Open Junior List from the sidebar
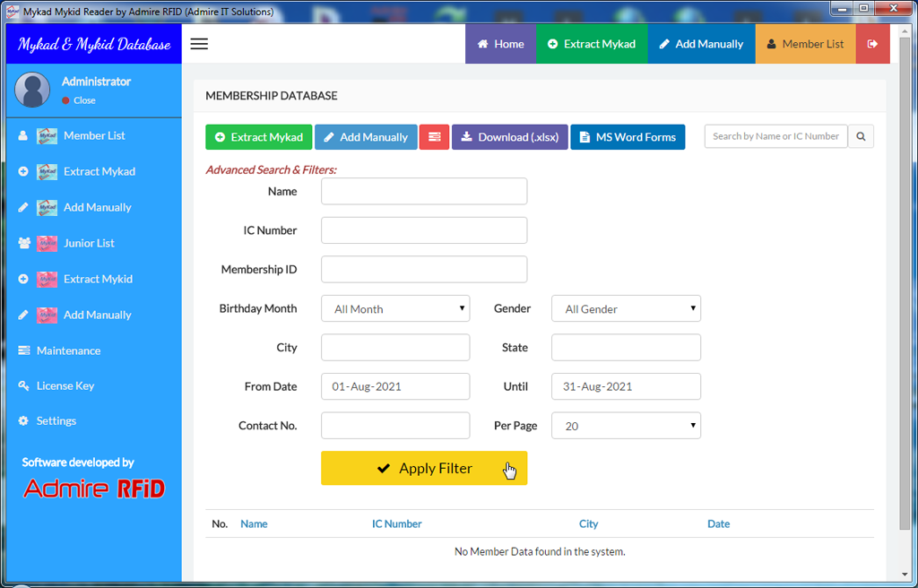Viewport: 918px width, 588px height. click(x=89, y=243)
